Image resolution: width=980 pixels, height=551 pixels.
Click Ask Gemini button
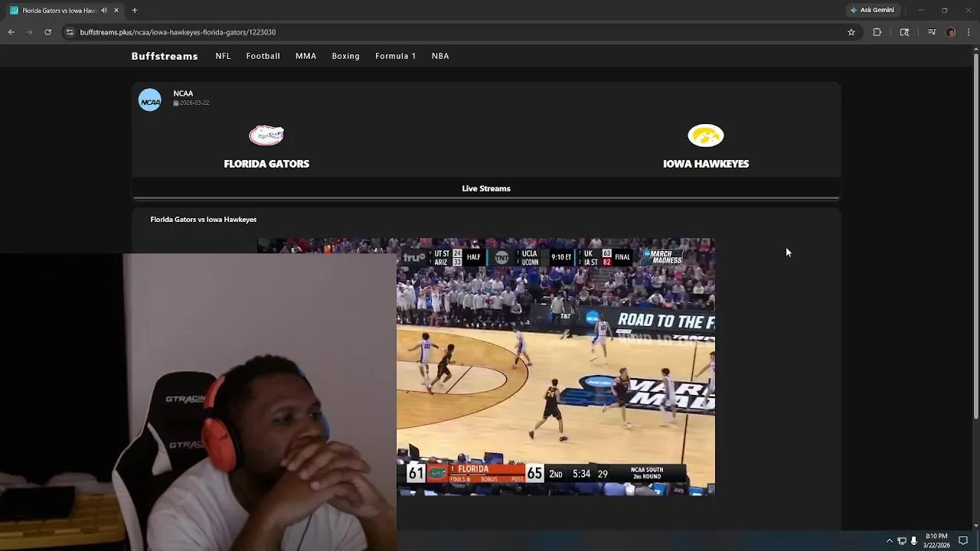tap(872, 10)
